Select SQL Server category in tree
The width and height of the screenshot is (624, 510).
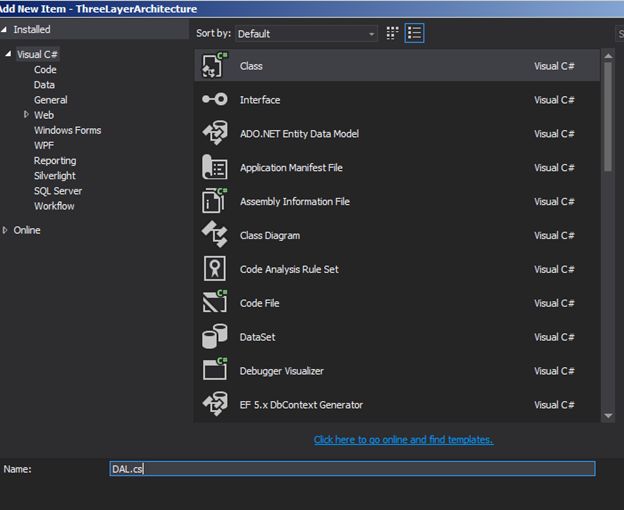pyautogui.click(x=58, y=191)
